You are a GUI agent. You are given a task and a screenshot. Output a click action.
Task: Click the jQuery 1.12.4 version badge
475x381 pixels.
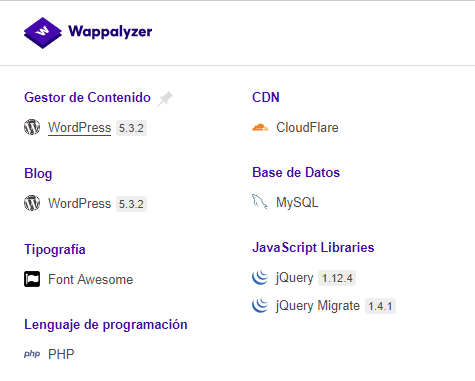[x=337, y=278]
